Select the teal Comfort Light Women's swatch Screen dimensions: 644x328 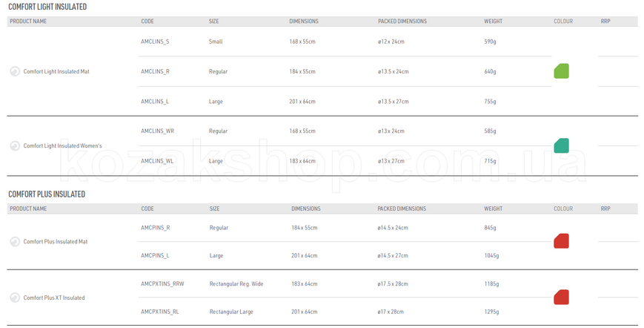pyautogui.click(x=562, y=145)
